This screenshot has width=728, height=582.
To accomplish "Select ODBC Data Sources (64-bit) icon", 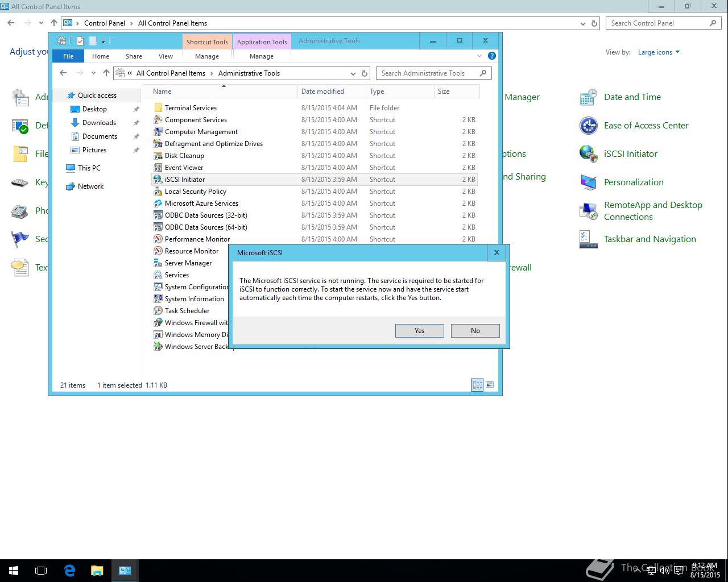I will 158,227.
